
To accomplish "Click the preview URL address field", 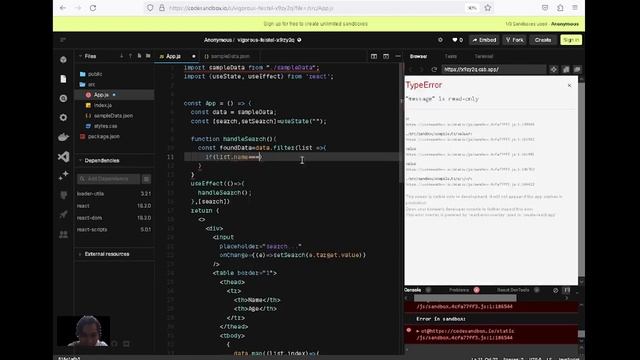I will click(493, 69).
